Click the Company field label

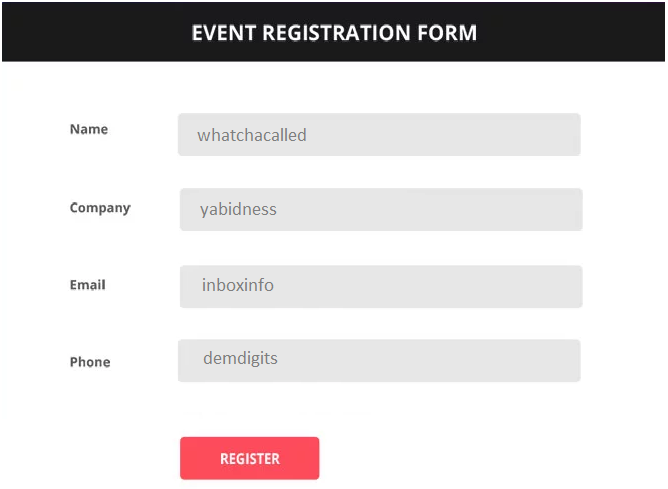click(100, 208)
